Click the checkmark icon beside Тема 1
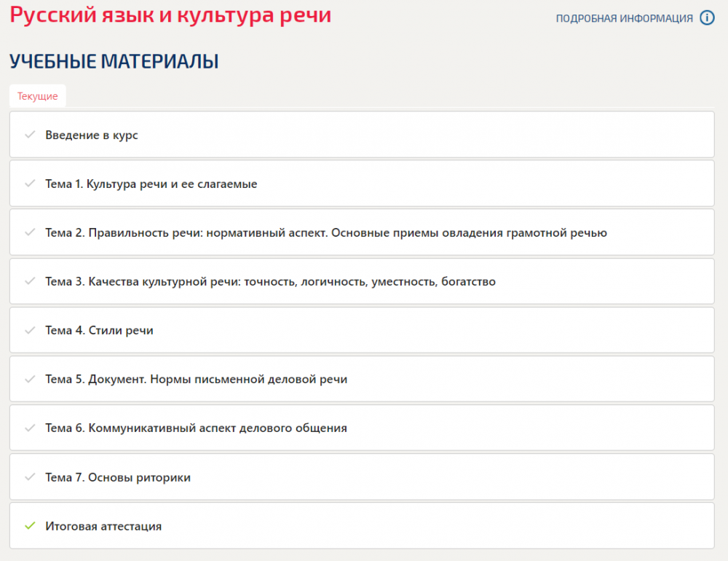The height and width of the screenshot is (561, 728). [30, 184]
